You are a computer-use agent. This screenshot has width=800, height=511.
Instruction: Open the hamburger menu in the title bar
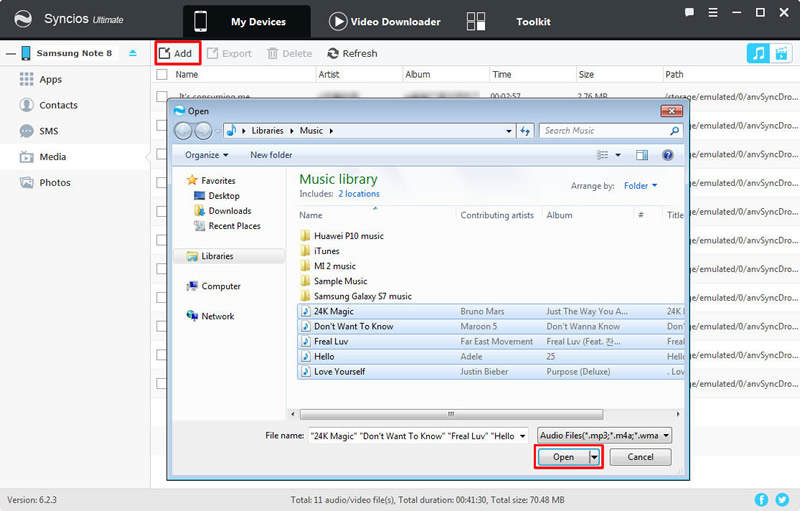[713, 12]
